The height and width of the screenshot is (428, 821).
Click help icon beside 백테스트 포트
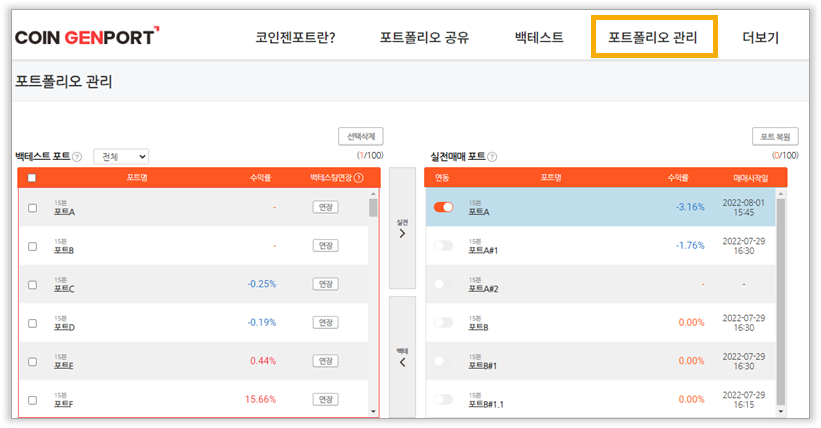[77, 157]
